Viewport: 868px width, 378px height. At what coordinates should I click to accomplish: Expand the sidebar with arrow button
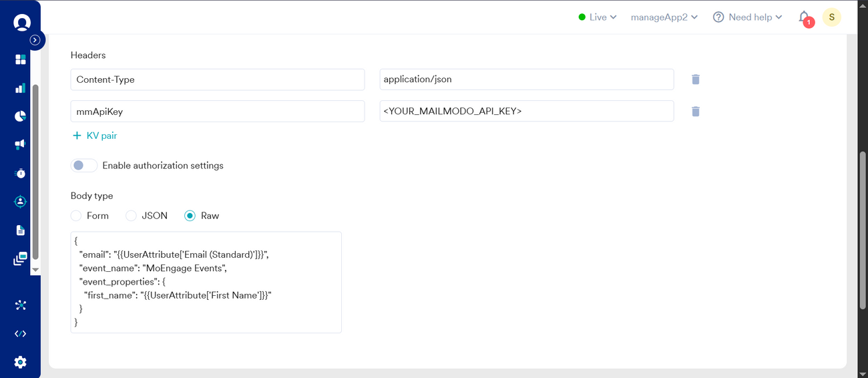[35, 40]
